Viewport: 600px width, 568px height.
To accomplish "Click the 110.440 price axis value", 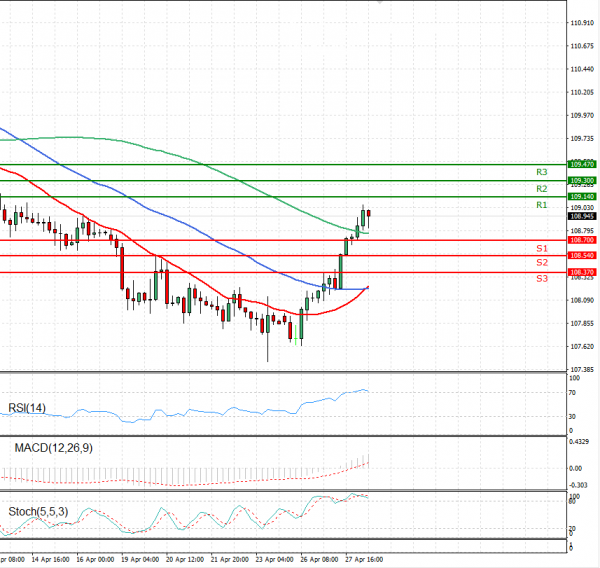I will coord(582,69).
